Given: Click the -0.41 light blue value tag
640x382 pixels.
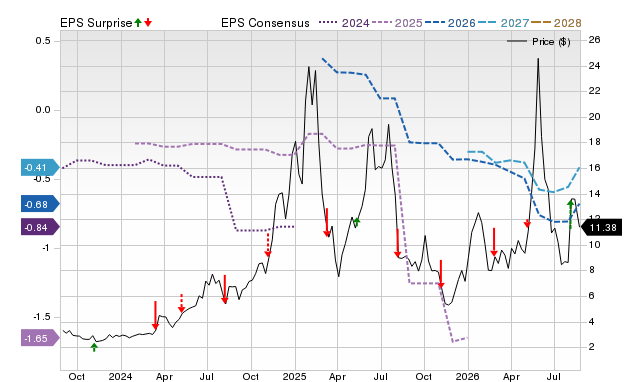Looking at the screenshot, I should point(40,167).
